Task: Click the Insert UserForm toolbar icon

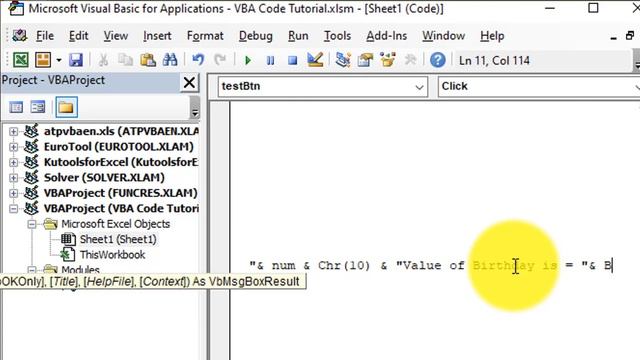Action: coord(43,60)
